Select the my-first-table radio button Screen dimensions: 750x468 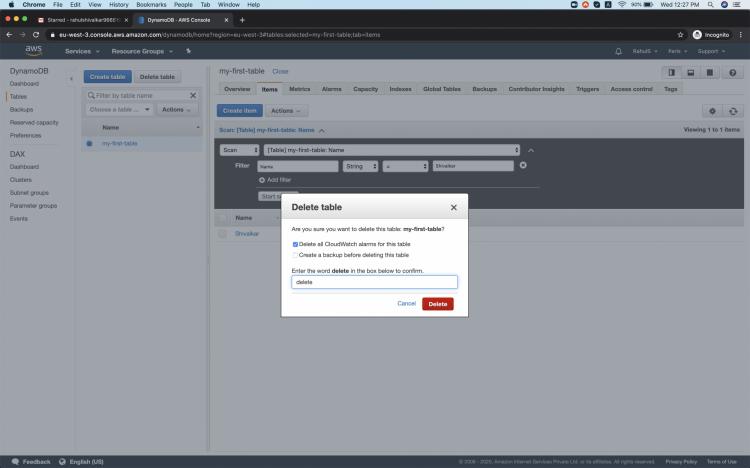click(x=89, y=143)
